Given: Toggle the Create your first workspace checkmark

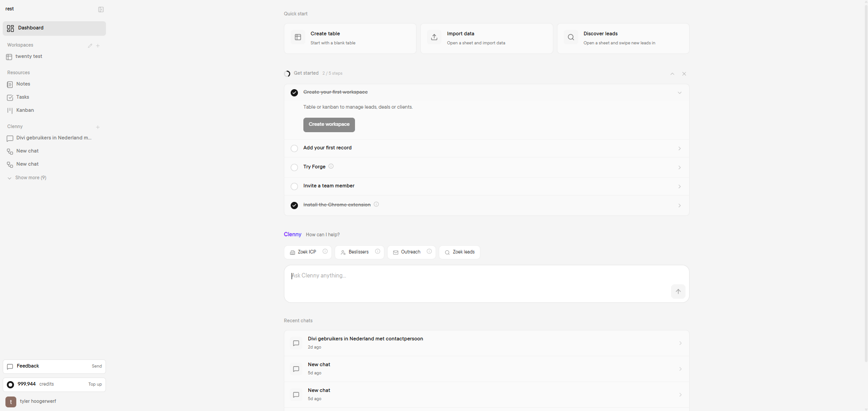Looking at the screenshot, I should [294, 93].
